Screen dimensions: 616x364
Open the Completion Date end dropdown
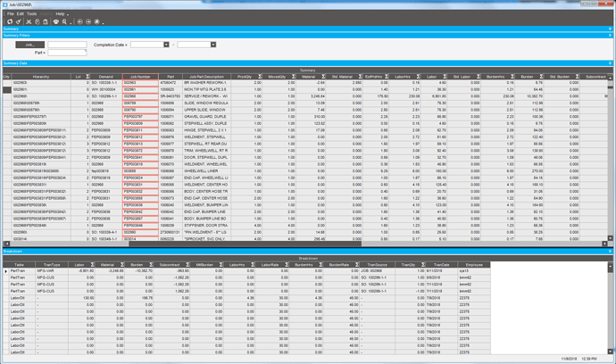coord(213,45)
